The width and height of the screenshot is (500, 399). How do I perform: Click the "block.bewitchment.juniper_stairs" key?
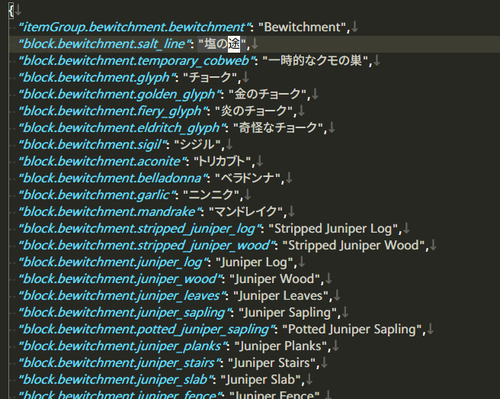[x=120, y=363]
